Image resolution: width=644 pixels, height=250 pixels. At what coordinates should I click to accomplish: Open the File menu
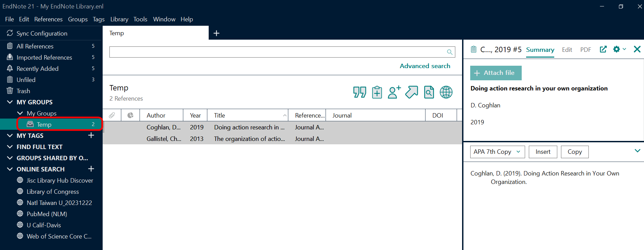pos(9,19)
